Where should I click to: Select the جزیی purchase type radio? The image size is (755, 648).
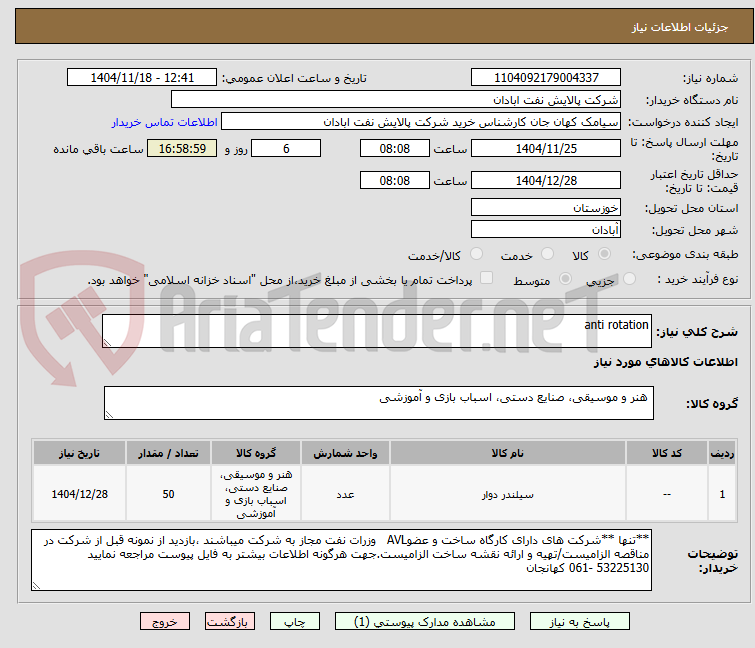coord(629,279)
